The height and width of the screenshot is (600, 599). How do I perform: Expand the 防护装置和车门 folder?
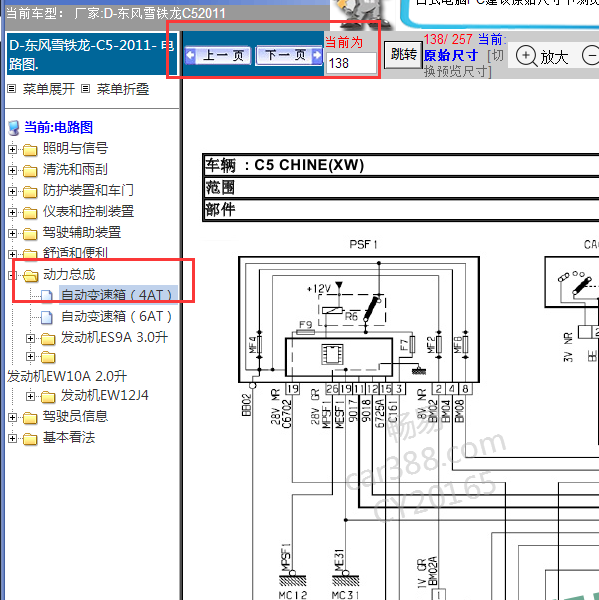12,191
